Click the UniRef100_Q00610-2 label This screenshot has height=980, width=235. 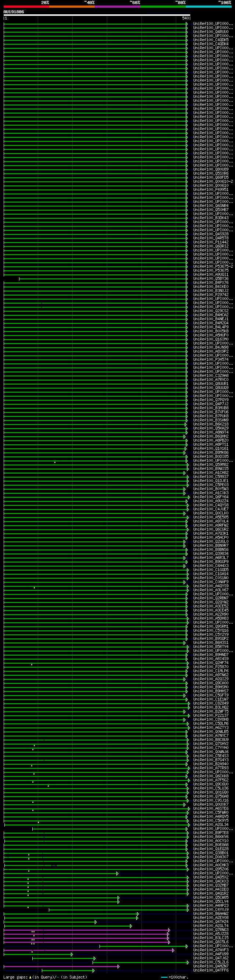point(213,181)
